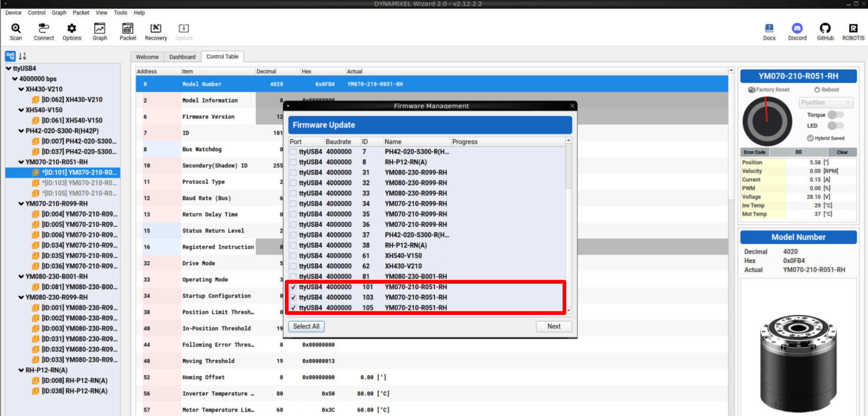Viewport: 868px width, 416px height.
Task: Check firmware row for ID 61 XH540-V150
Action: 294,256
